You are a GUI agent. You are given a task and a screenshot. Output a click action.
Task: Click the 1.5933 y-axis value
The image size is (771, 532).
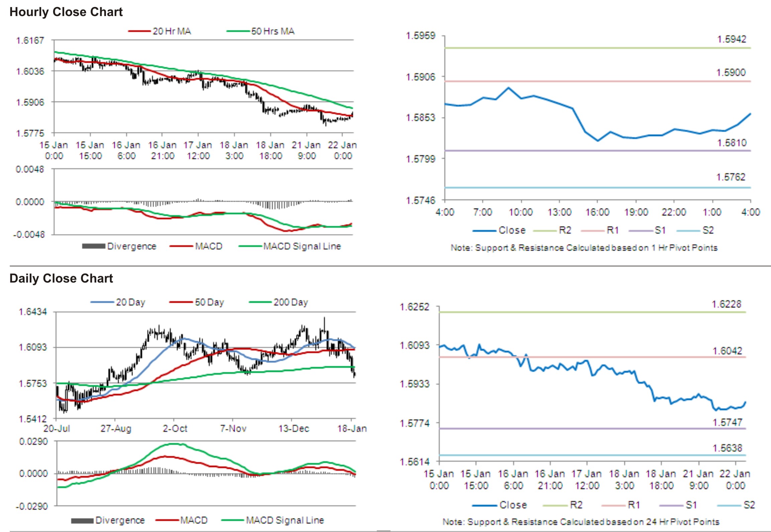click(415, 384)
